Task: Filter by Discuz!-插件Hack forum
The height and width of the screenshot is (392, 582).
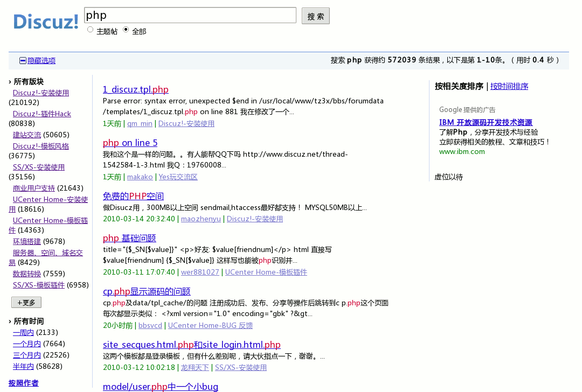Action: point(41,114)
